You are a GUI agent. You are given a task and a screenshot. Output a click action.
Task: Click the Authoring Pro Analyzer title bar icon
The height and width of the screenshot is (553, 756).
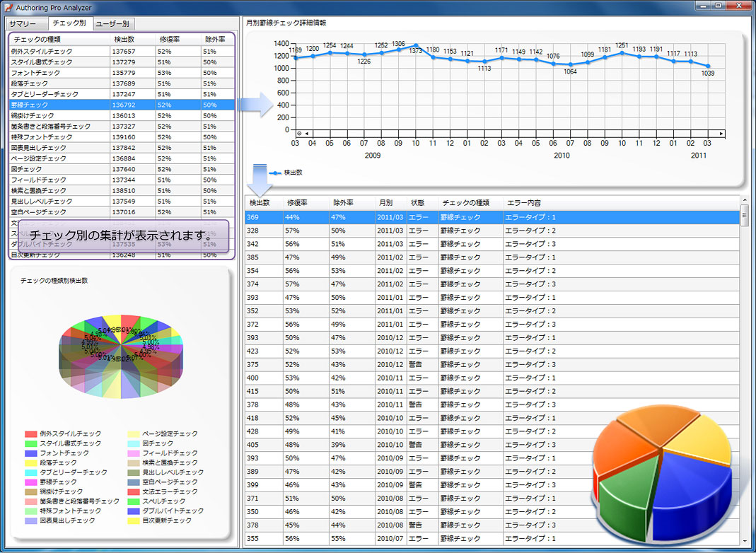coord(8,6)
